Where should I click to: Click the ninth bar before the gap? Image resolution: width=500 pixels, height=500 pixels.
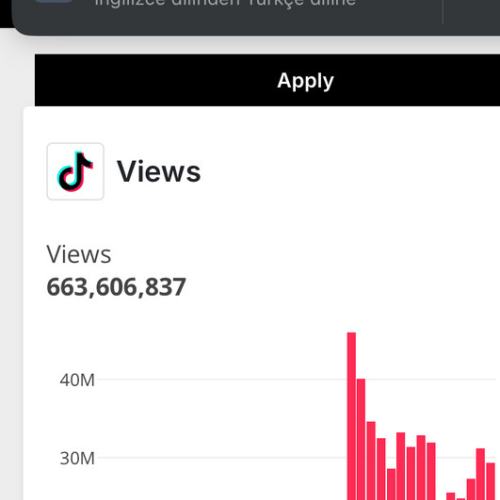click(431, 471)
